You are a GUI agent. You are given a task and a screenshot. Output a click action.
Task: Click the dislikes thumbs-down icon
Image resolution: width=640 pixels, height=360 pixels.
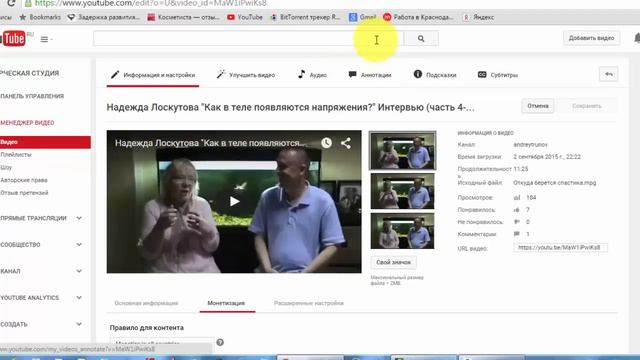click(517, 222)
